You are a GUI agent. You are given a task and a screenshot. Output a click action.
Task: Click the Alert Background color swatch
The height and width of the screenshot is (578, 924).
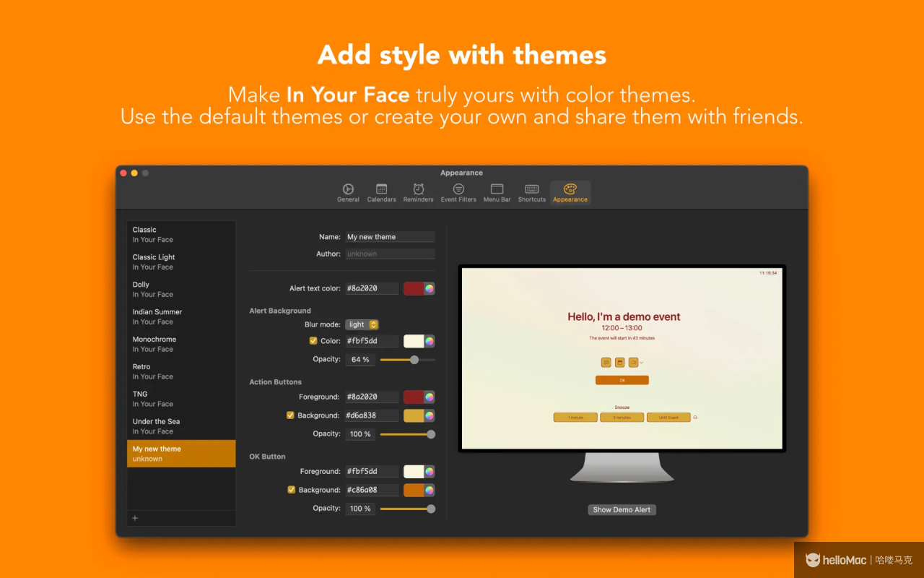[x=414, y=341]
